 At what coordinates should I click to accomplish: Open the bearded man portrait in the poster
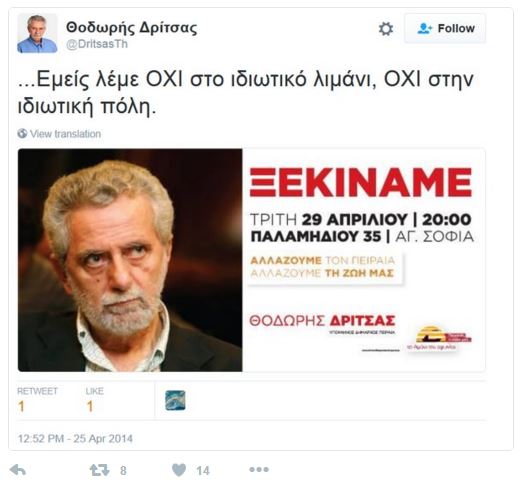130,260
